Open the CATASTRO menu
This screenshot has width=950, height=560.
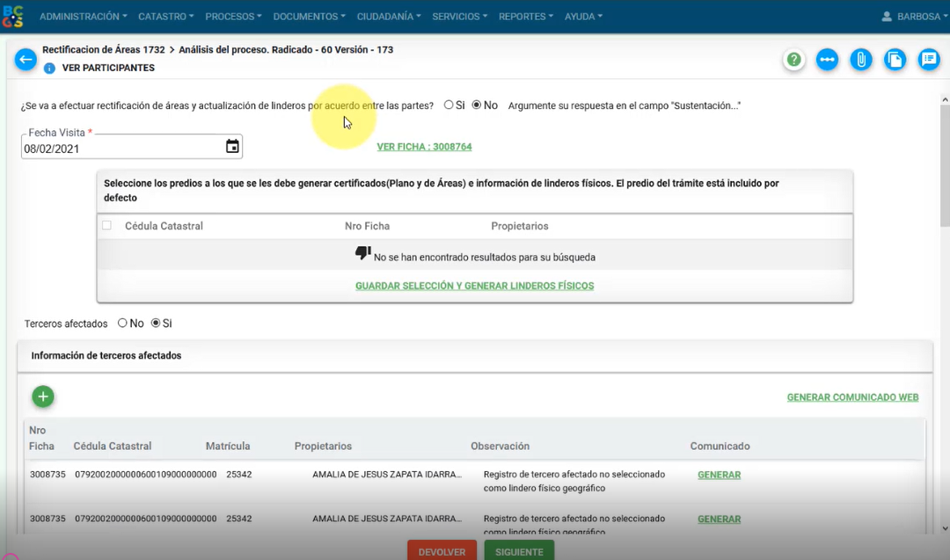(167, 17)
